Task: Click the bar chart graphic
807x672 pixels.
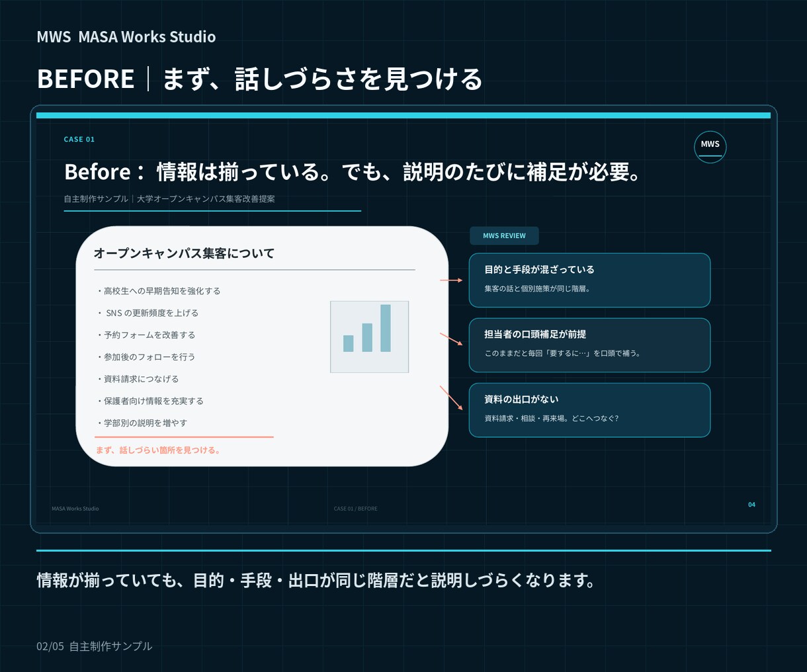Action: click(x=369, y=337)
